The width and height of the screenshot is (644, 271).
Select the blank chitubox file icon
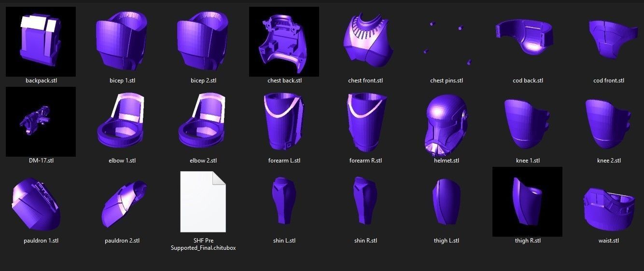pyautogui.click(x=203, y=202)
